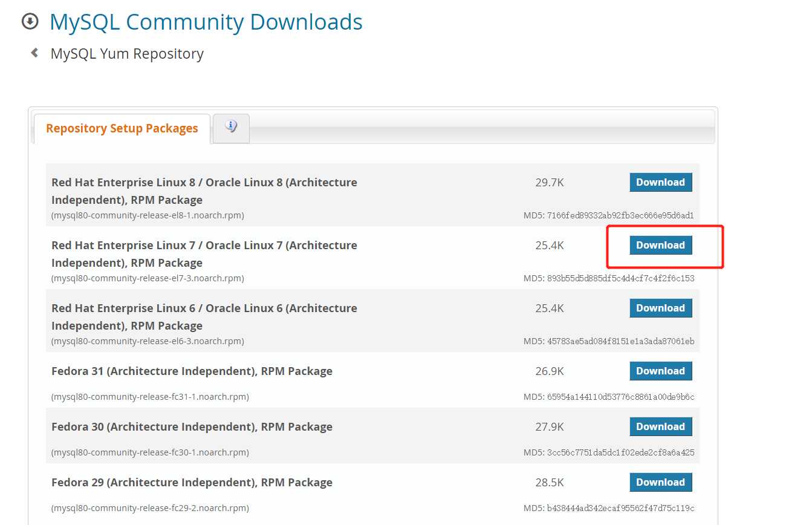Select the Repository Setup Packages tab

(122, 128)
